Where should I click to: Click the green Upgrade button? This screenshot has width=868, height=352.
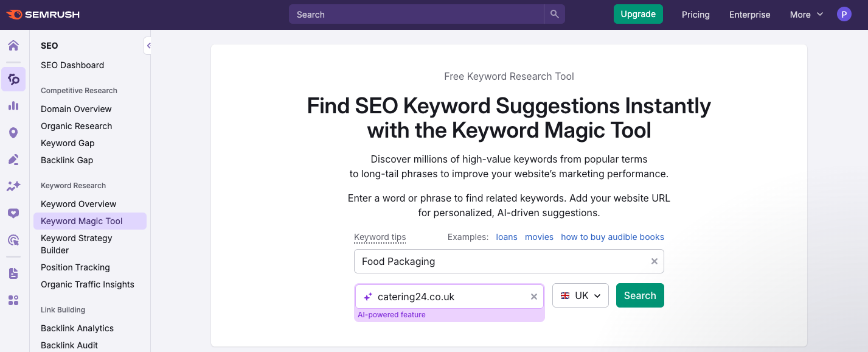coord(638,14)
